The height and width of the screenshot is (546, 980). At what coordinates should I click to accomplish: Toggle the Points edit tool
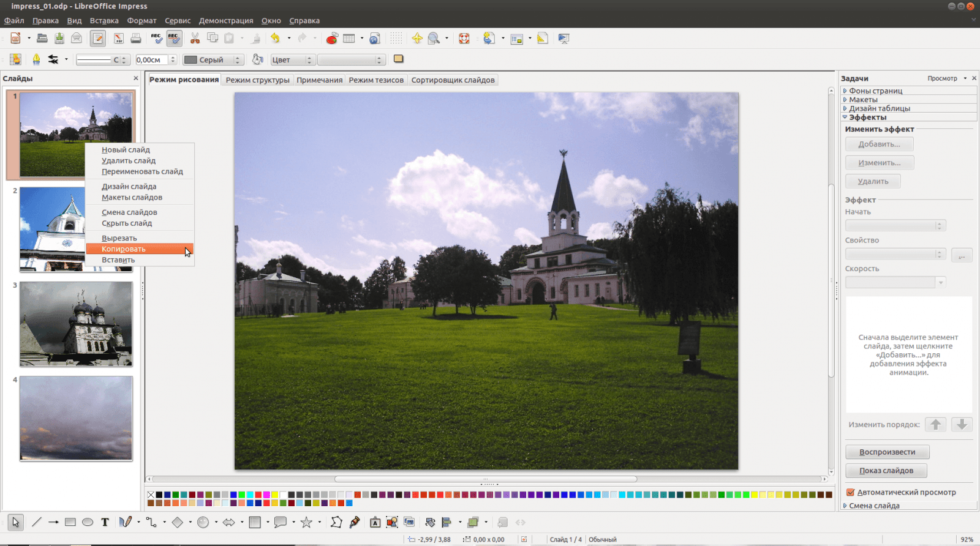pyautogui.click(x=336, y=522)
